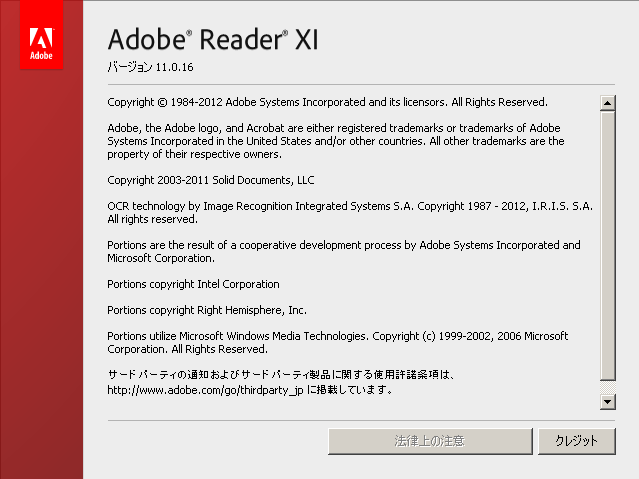Click the scrollbar up arrow

click(607, 102)
